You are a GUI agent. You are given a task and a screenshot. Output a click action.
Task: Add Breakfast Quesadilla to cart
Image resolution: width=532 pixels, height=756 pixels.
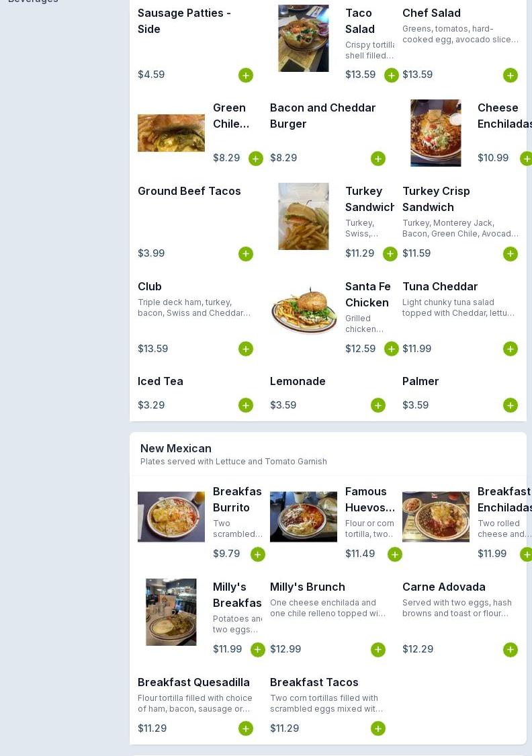[x=246, y=728]
